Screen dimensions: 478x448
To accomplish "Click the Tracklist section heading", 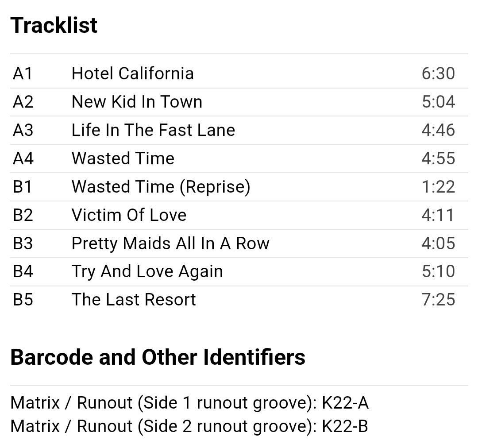I will tap(54, 25).
